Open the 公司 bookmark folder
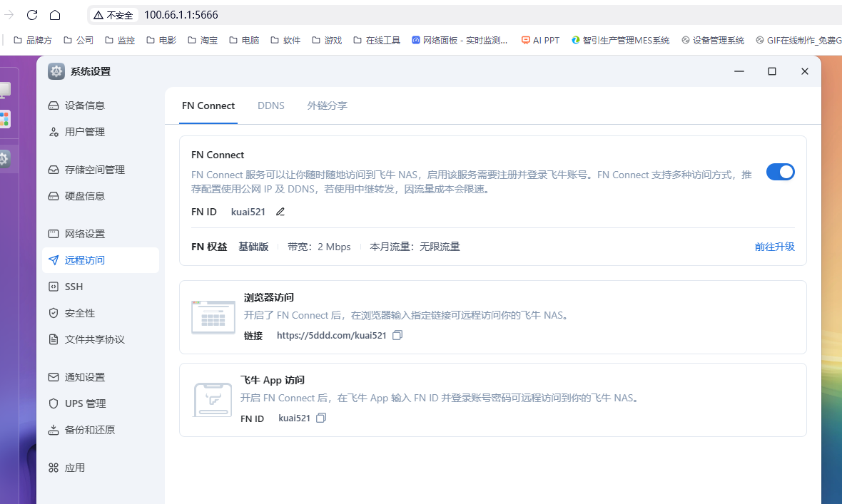 (x=78, y=40)
